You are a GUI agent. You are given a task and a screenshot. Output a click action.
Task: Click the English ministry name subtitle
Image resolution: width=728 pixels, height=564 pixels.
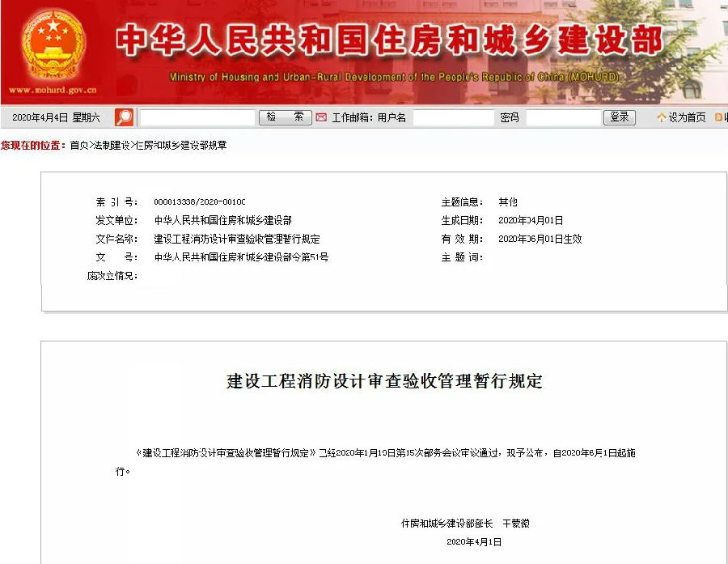pyautogui.click(x=394, y=77)
